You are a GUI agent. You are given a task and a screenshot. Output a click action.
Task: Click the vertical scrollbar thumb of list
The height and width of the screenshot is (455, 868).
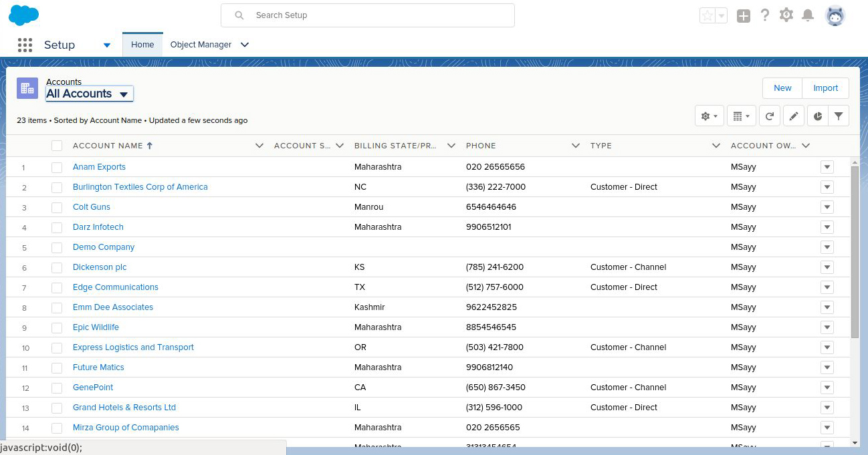pyautogui.click(x=855, y=253)
